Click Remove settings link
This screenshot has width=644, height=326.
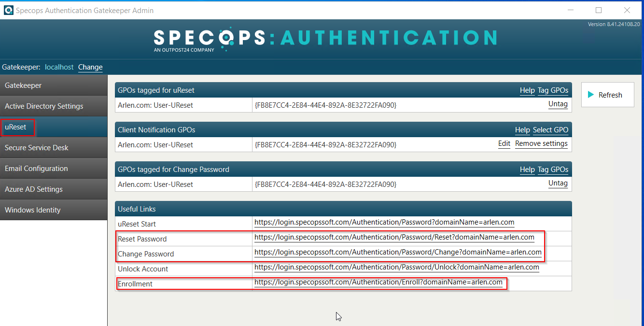[541, 143]
